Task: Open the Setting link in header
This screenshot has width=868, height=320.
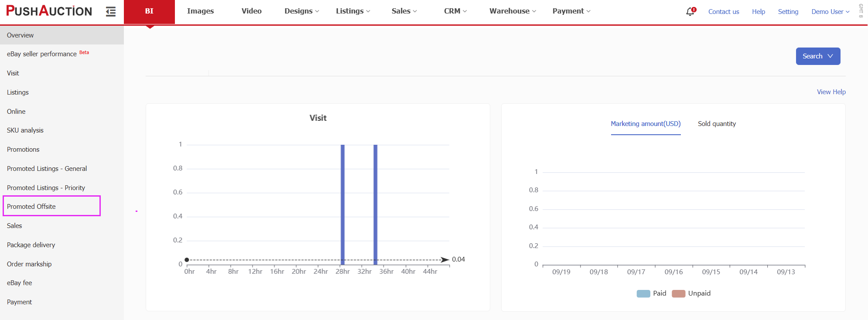Action: point(788,12)
